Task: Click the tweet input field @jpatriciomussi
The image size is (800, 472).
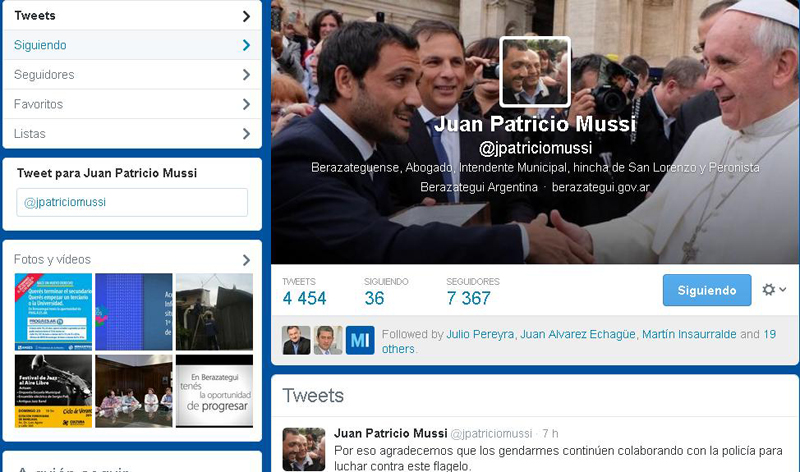Action: point(132,202)
